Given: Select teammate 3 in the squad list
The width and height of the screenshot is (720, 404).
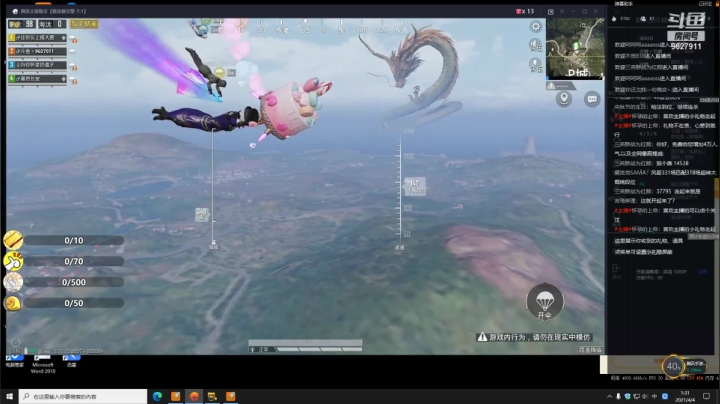Looking at the screenshot, I should pyautogui.click(x=37, y=65).
